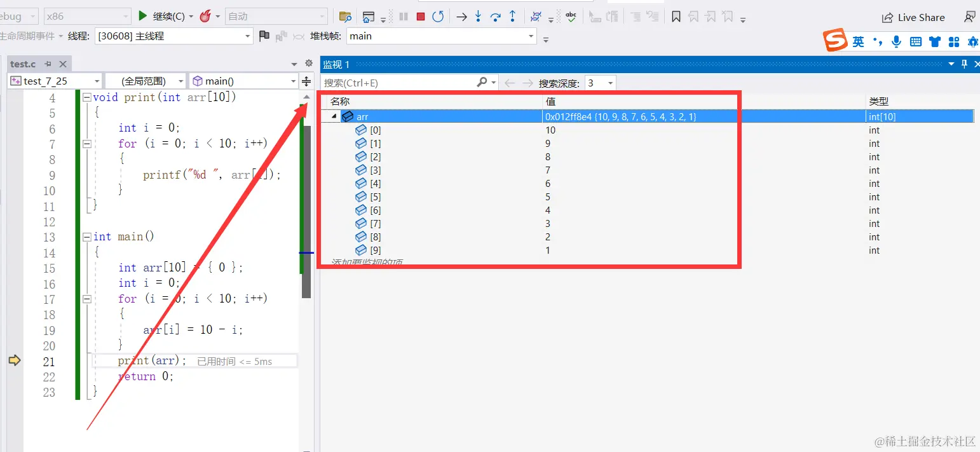Click the editor gear settings icon

point(309,64)
